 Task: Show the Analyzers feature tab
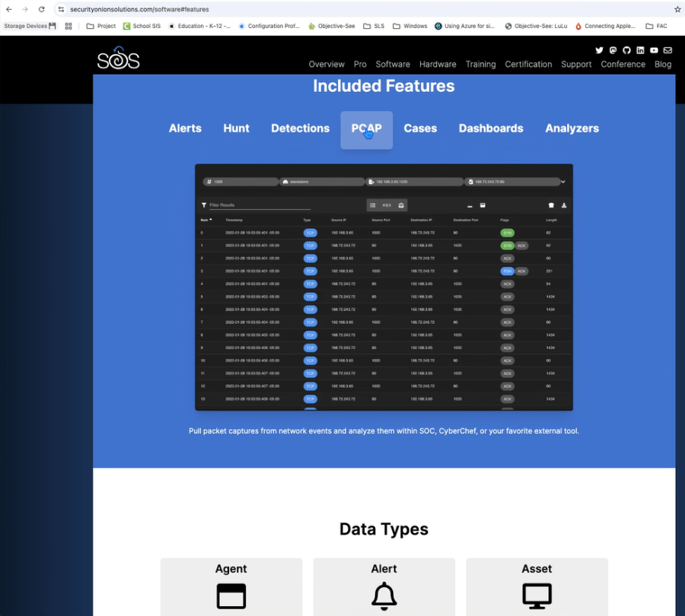(x=572, y=129)
